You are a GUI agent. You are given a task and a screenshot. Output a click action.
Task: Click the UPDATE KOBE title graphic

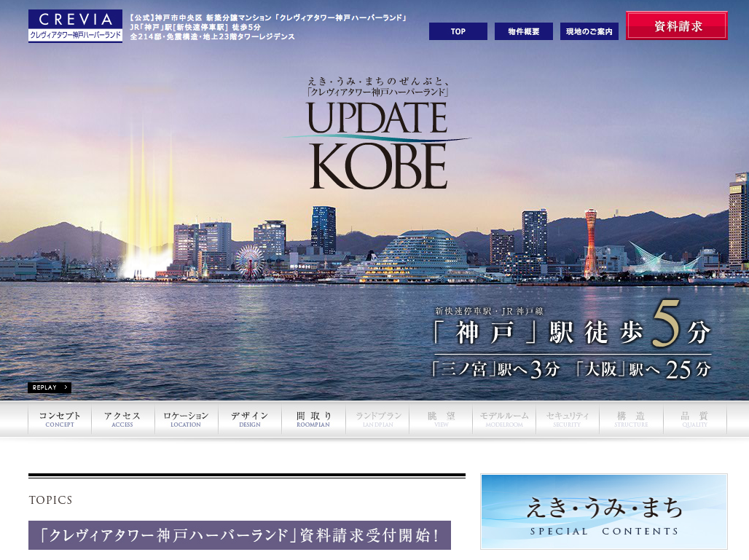coord(377,144)
